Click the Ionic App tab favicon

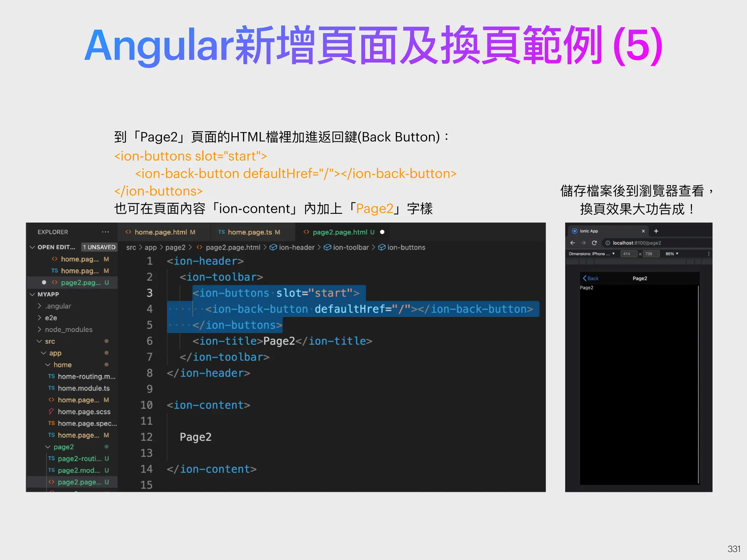pos(574,231)
